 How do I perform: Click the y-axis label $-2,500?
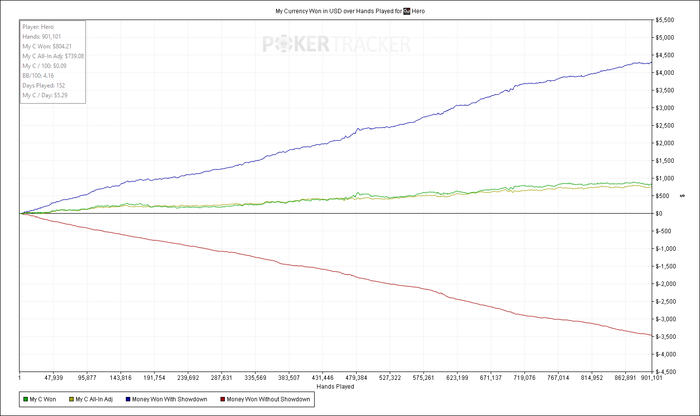click(666, 302)
